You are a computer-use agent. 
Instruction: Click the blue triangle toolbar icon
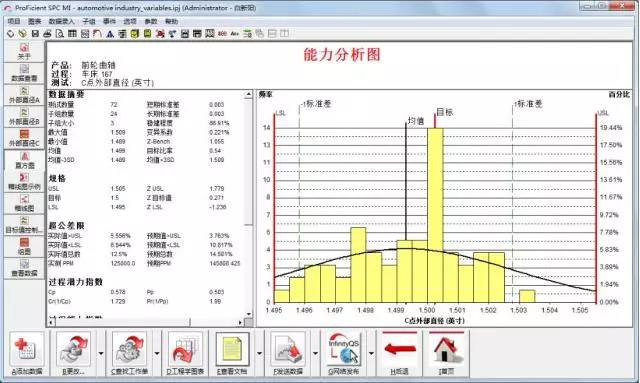(x=110, y=33)
